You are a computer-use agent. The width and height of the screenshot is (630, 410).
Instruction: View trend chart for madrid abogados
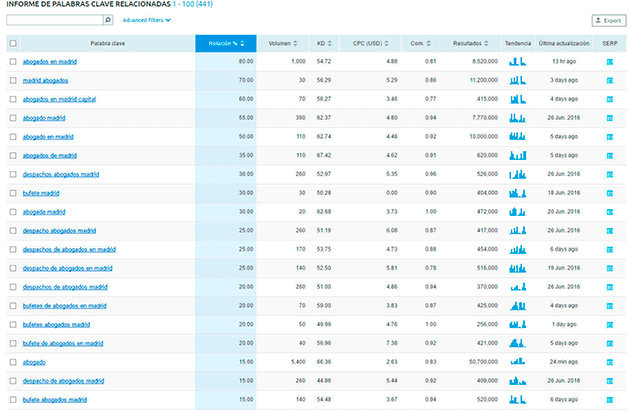point(518,80)
